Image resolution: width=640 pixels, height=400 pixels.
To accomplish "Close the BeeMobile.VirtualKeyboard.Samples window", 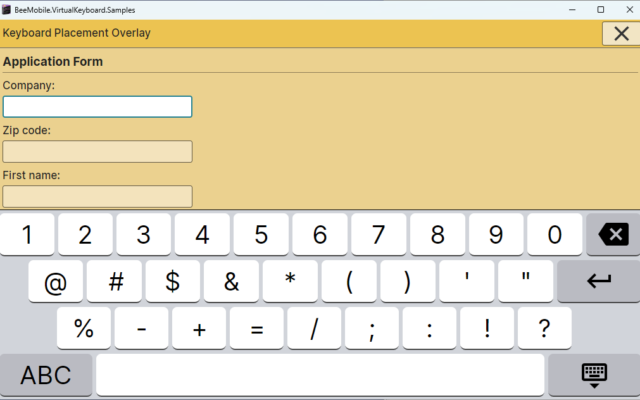I will click(x=629, y=9).
